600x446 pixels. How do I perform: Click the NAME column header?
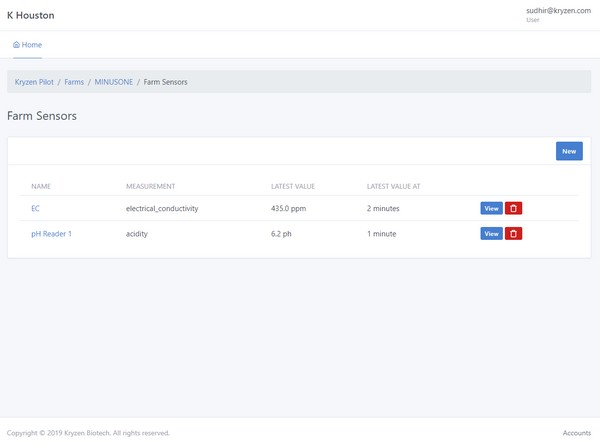click(x=41, y=186)
